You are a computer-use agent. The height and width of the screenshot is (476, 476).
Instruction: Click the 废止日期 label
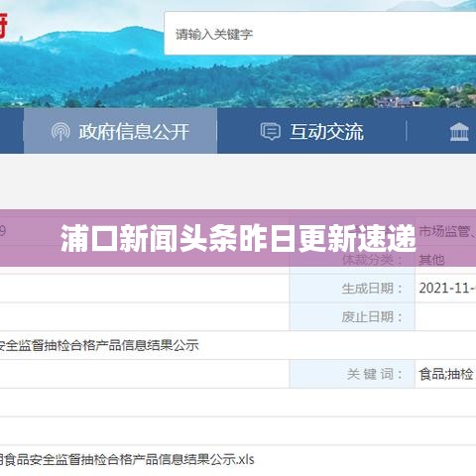[372, 317]
